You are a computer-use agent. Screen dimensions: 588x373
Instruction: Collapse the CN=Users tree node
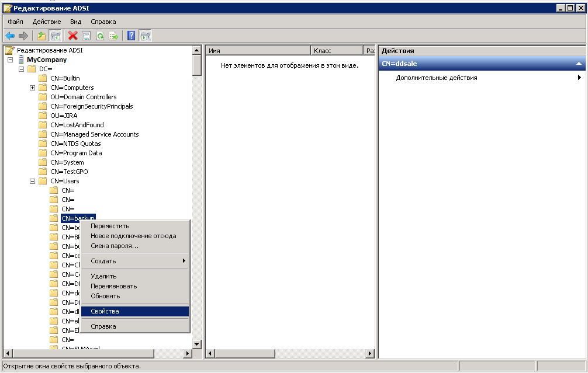point(33,181)
